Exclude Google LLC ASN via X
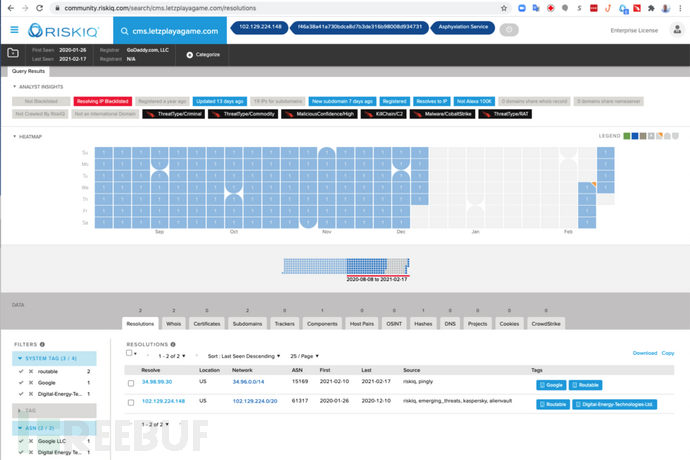Viewport: 690px width, 460px height. coord(31,441)
